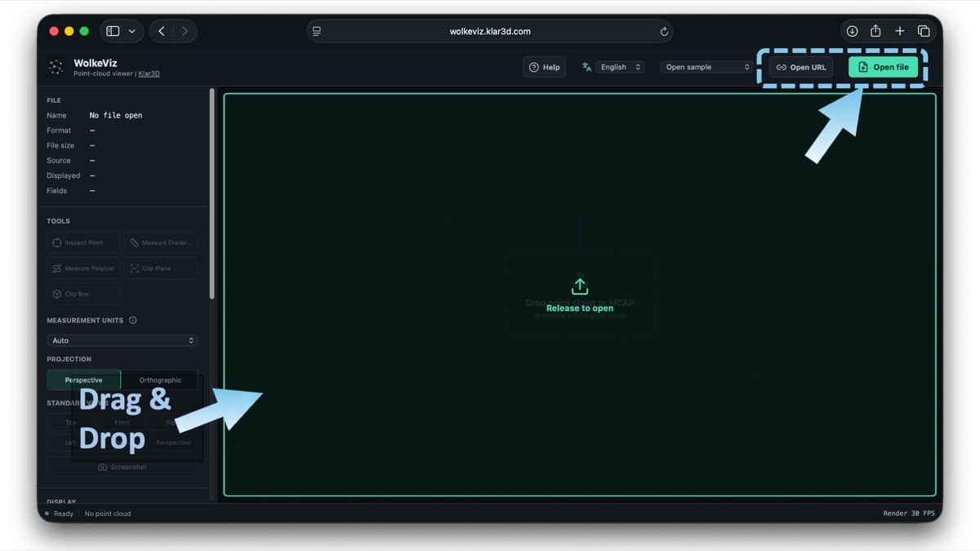Switch projection to Perspective
The height and width of the screenshot is (551, 980).
click(x=83, y=380)
